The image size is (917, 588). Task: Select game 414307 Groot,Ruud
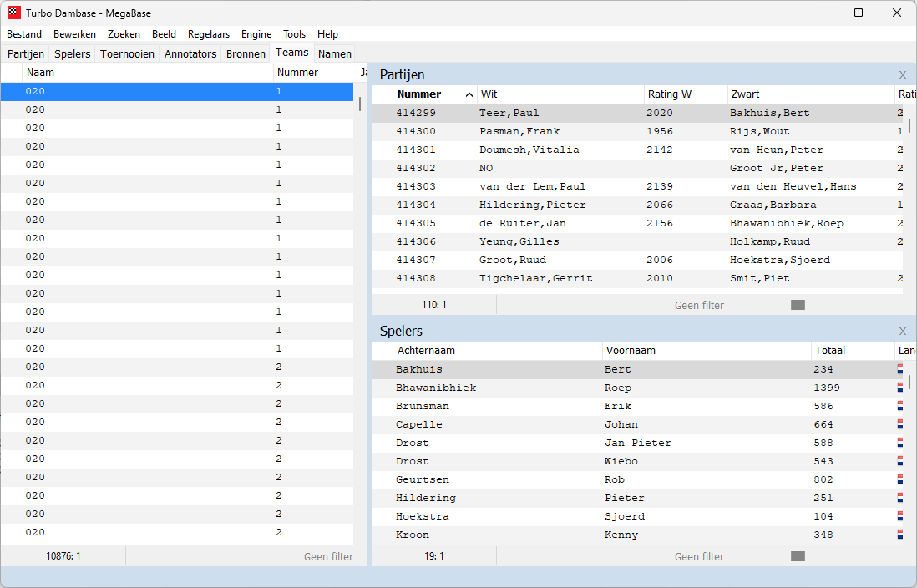(x=637, y=260)
